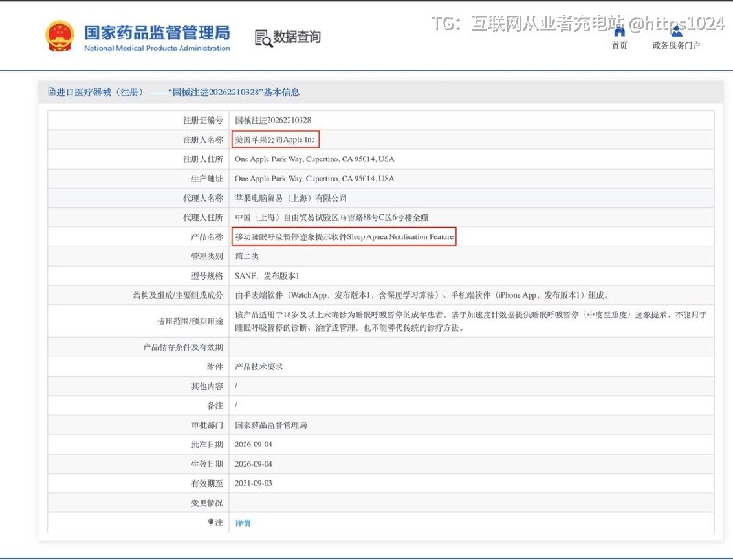Viewport: 733px width, 560px height.
Task: Click the national emblem logo
Action: click(60, 36)
